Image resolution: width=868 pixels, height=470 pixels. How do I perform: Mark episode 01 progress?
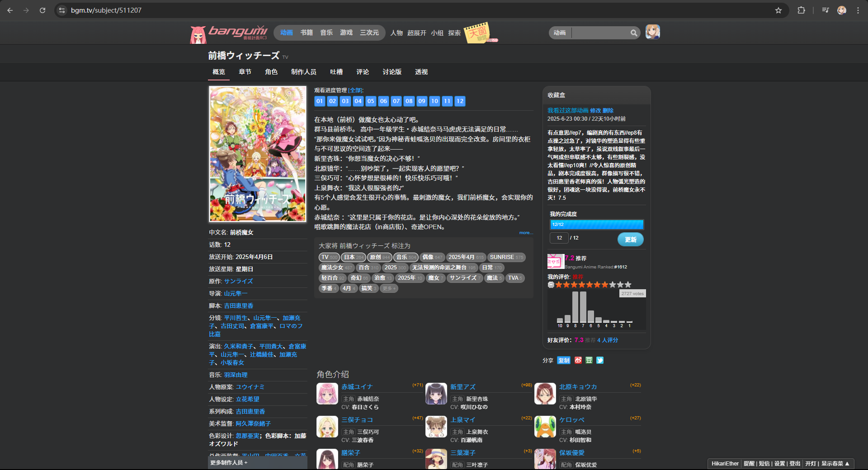click(320, 101)
